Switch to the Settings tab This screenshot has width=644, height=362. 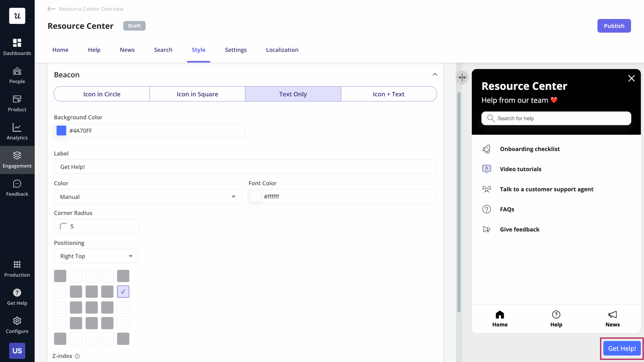tap(235, 50)
